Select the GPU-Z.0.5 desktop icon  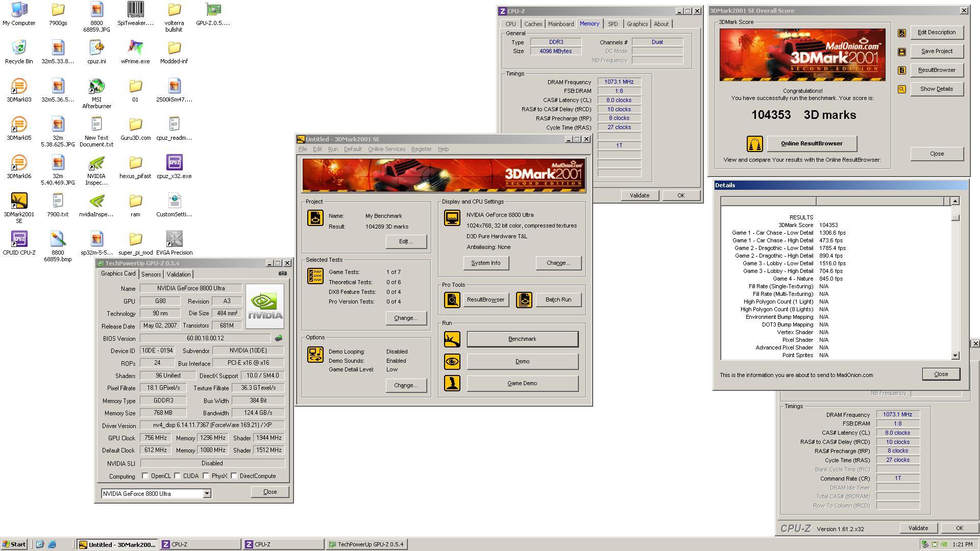click(213, 14)
